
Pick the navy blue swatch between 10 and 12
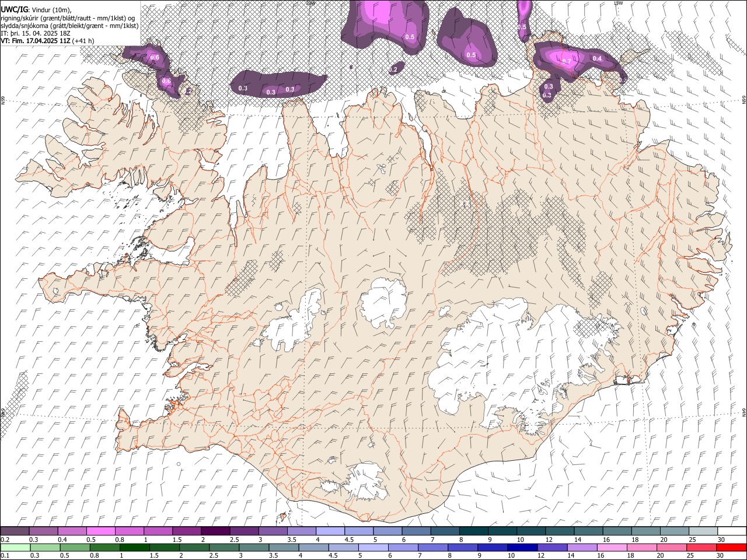pyautogui.click(x=522, y=548)
